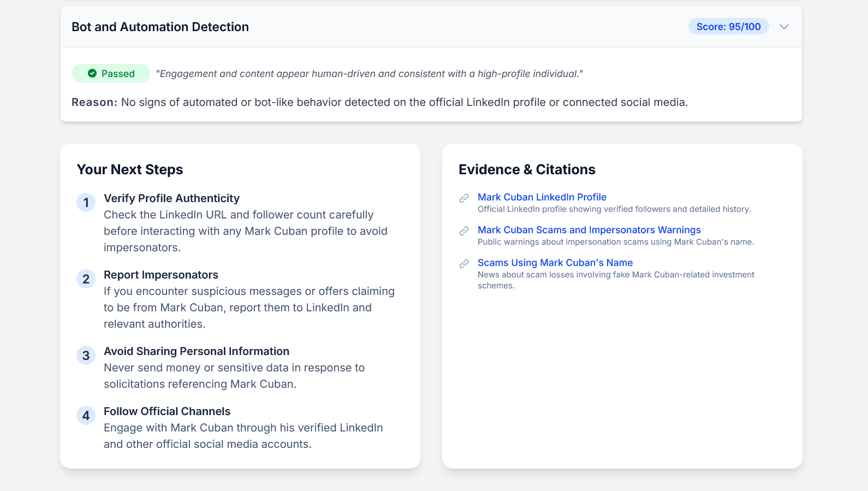The image size is (868, 491).
Task: Click link icon beside Scams Using Mark Cuban's Name
Action: tap(464, 264)
